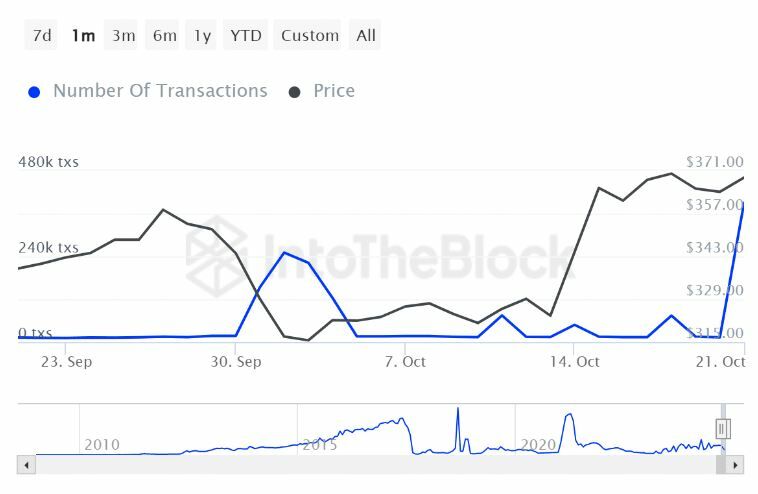Switch to the 1m time range
758x494 pixels.
83,36
